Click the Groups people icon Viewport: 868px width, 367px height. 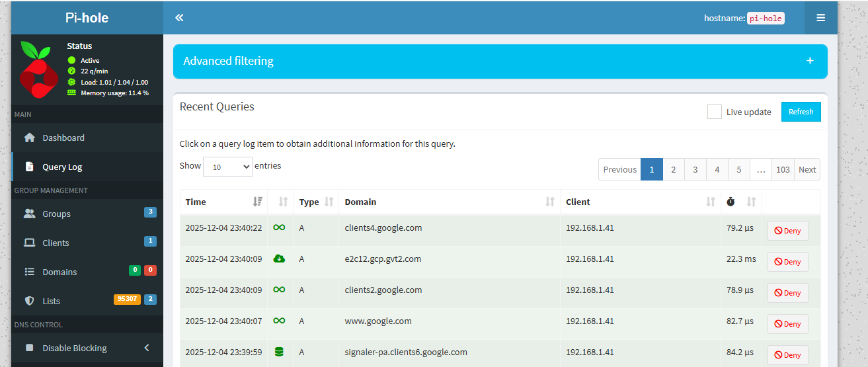(x=29, y=214)
